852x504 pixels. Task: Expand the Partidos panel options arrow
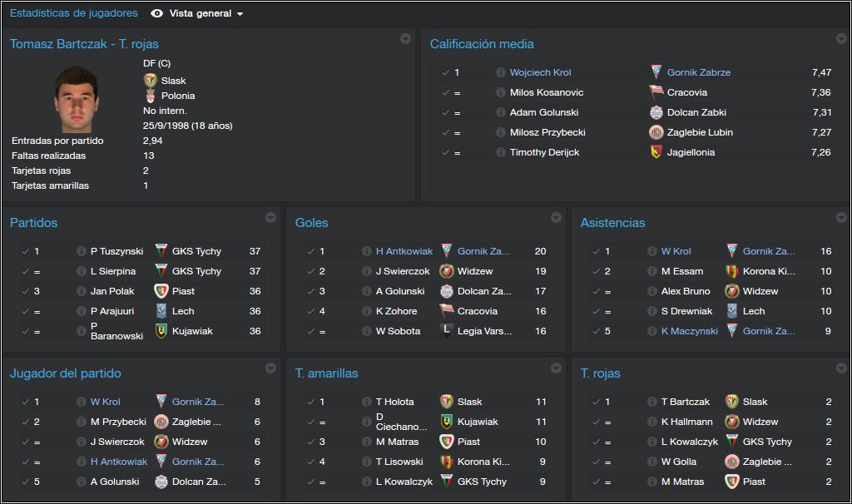[270, 218]
